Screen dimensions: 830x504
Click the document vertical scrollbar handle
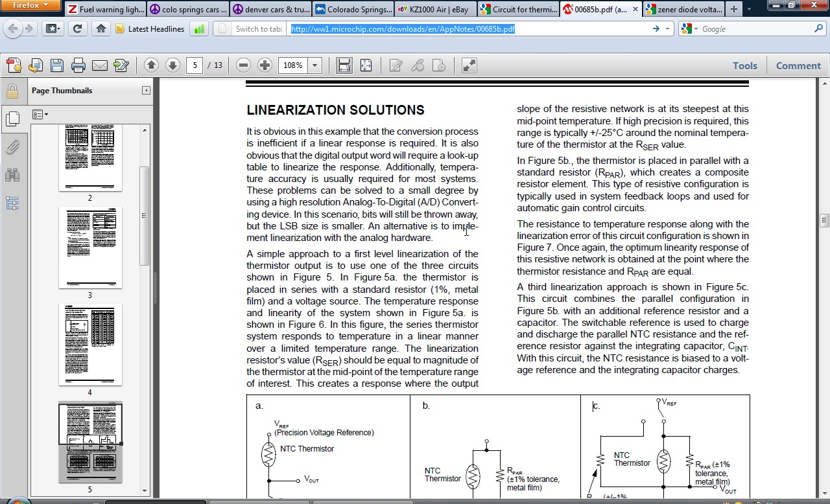tap(824, 220)
